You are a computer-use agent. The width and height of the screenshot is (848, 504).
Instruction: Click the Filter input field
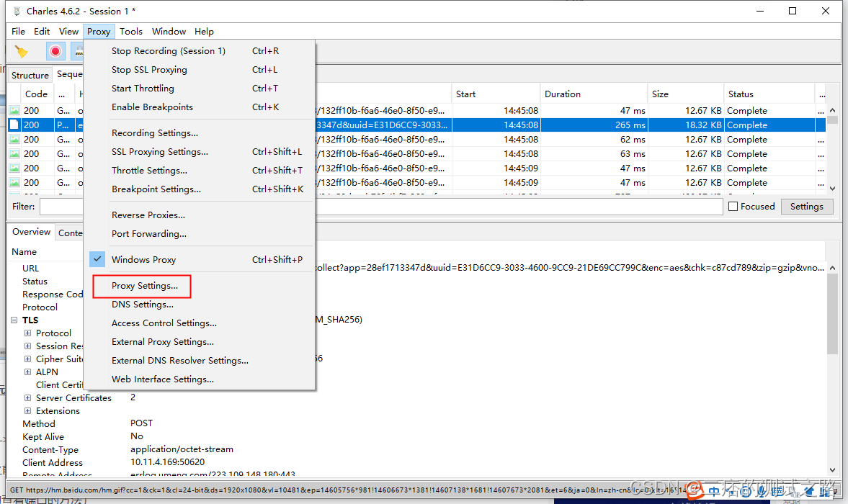click(x=380, y=207)
